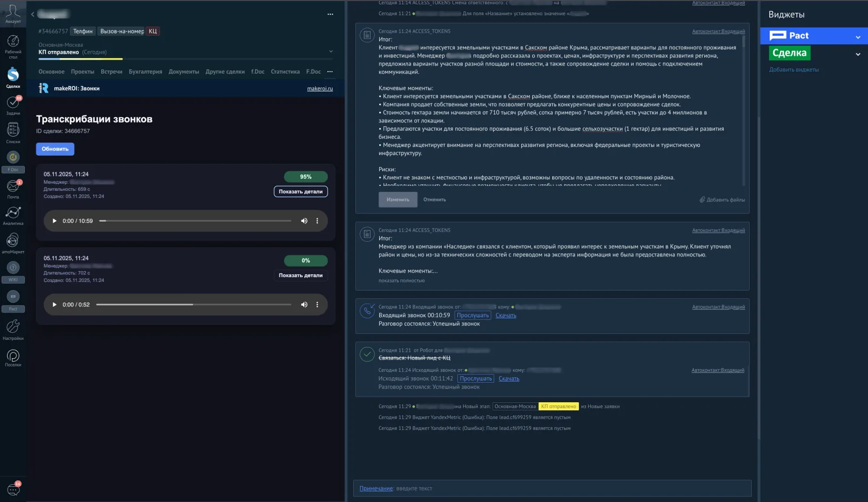
Task: Switch to the Статистика tab
Action: point(285,72)
